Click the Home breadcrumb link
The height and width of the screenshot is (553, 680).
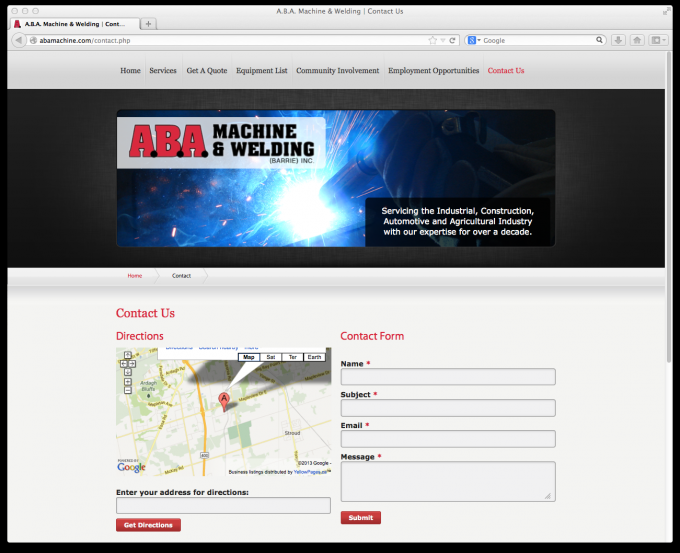point(134,275)
